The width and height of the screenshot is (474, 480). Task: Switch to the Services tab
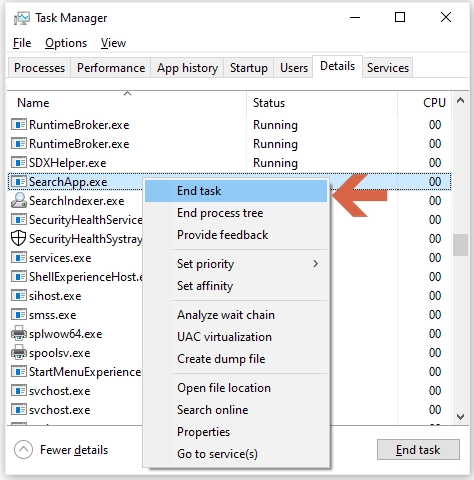pos(388,68)
